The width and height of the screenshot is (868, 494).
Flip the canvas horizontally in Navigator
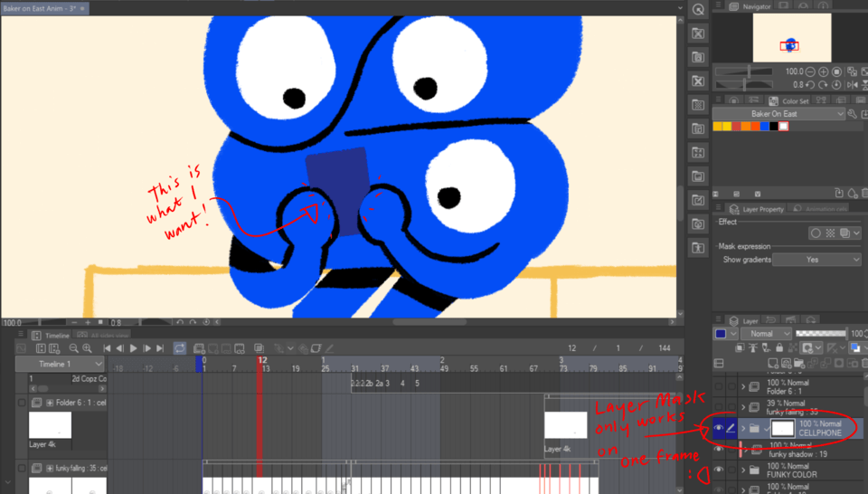853,85
